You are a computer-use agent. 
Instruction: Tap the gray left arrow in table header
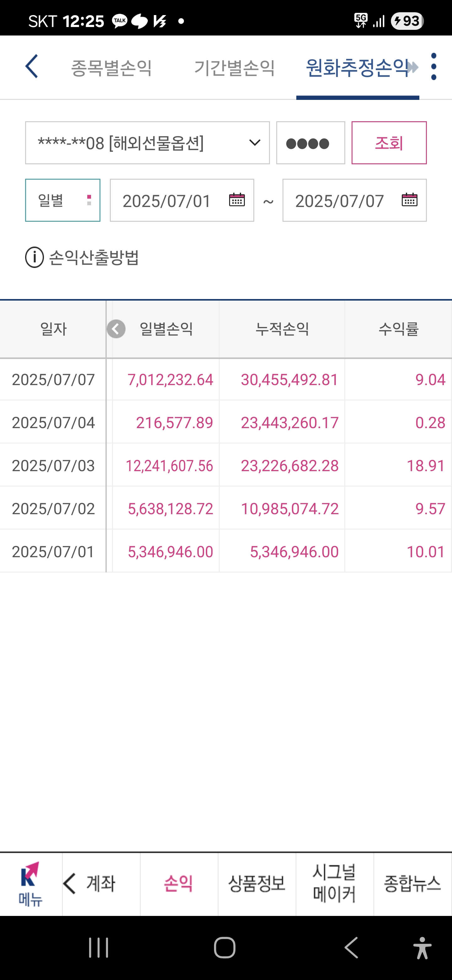tap(116, 329)
